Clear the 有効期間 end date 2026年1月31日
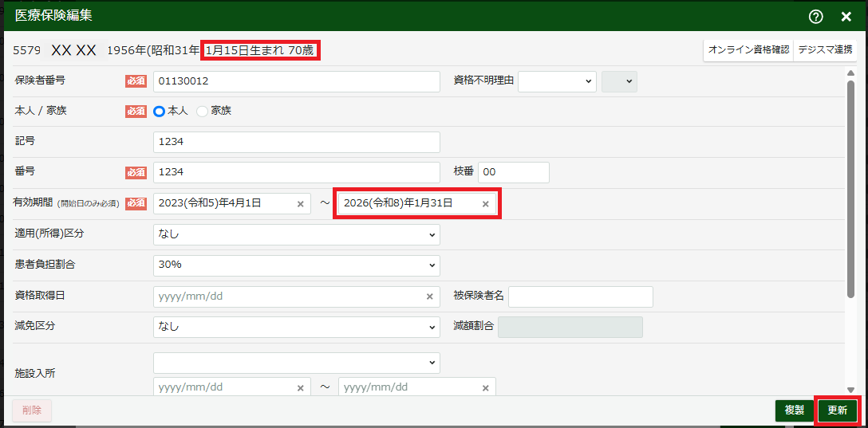 coord(486,204)
